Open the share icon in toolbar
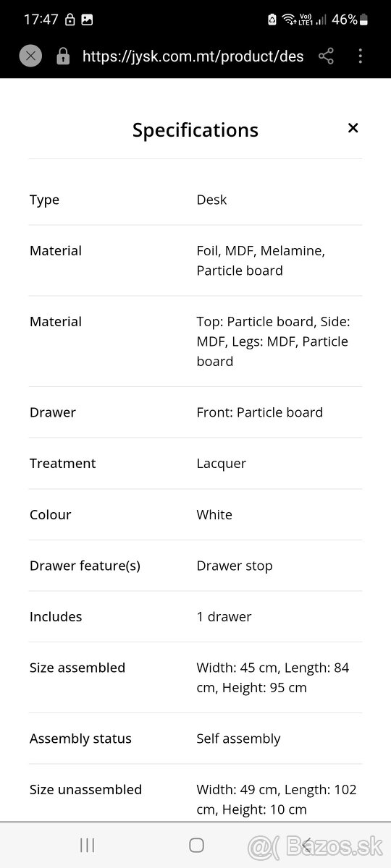This screenshot has width=391, height=868. pyautogui.click(x=326, y=56)
